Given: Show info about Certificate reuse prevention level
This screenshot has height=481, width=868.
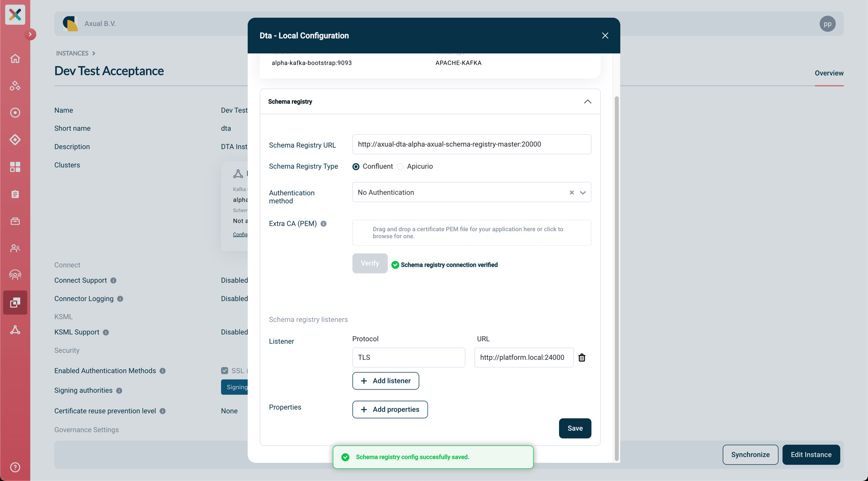Looking at the screenshot, I should [x=163, y=411].
